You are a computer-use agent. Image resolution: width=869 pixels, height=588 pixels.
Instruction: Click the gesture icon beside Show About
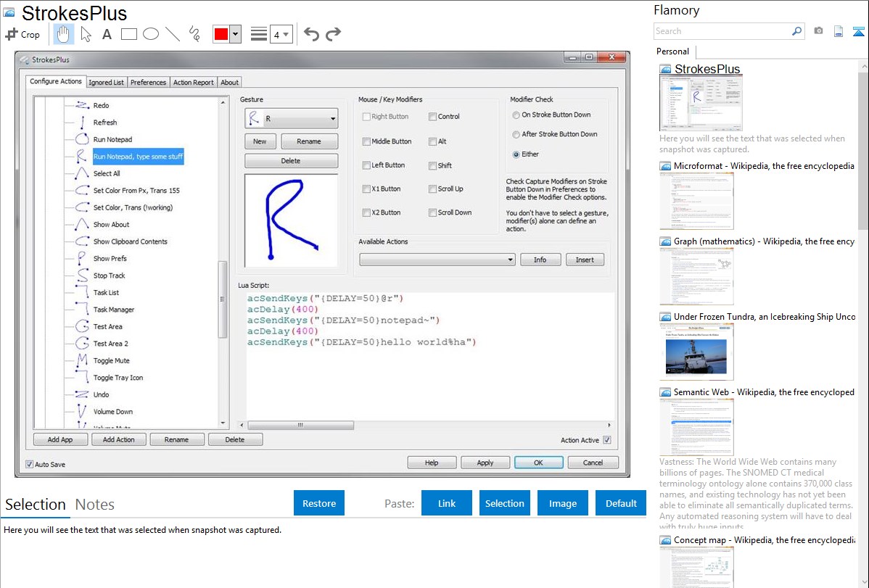tap(82, 224)
